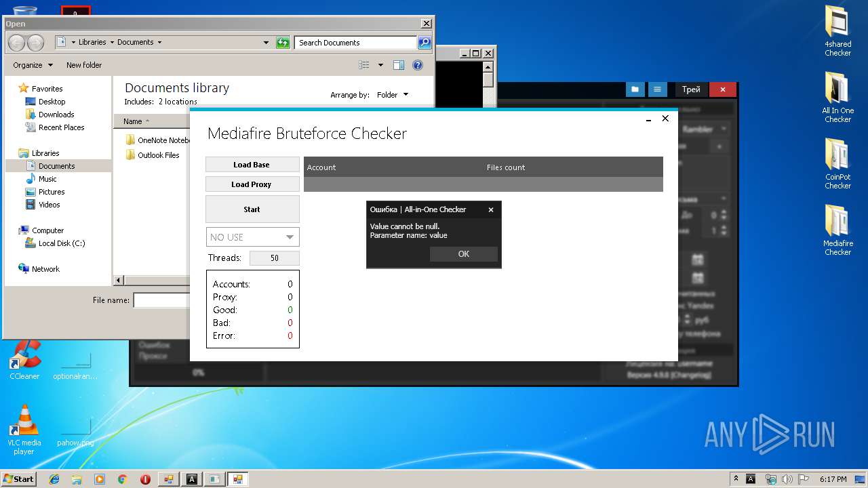Click the console window's scrollbar up arrow
This screenshot has height=488, width=868.
488,66
